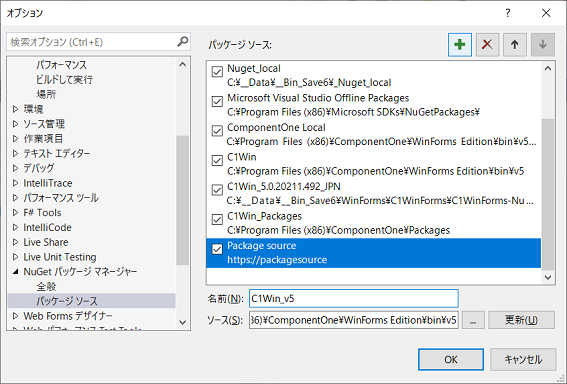Expand the IntelliCode node
The height and width of the screenshot is (384, 567).
[x=16, y=227]
